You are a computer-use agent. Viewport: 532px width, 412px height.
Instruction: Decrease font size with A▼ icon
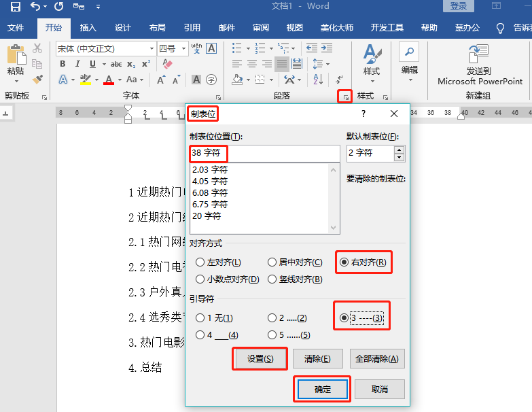[x=177, y=80]
